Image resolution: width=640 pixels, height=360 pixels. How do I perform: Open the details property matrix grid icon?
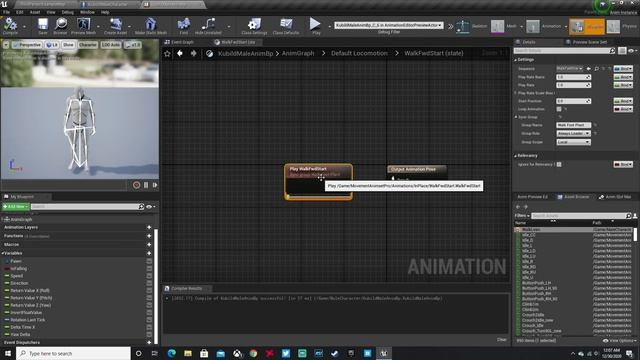click(622, 51)
